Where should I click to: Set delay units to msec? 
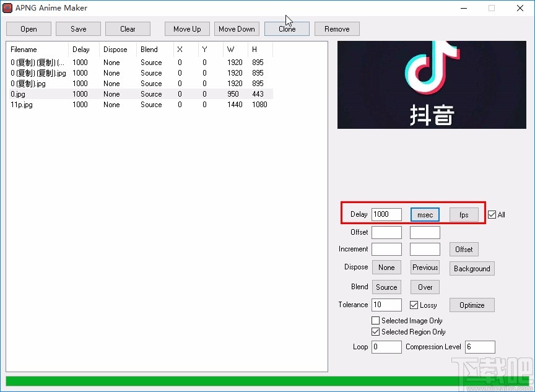(x=425, y=214)
